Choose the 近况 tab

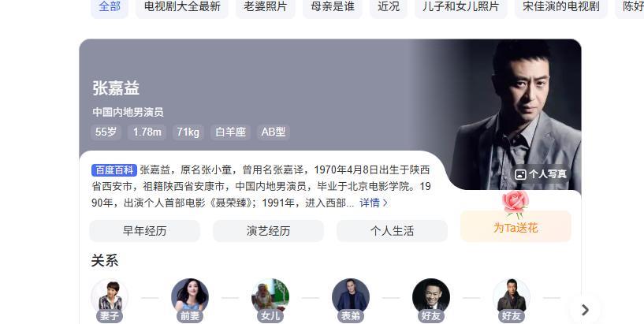389,7
